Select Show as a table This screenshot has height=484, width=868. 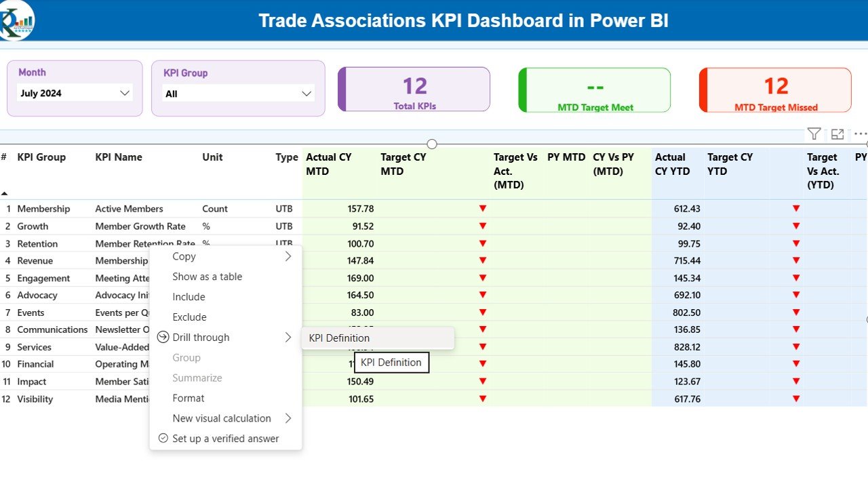(x=207, y=277)
